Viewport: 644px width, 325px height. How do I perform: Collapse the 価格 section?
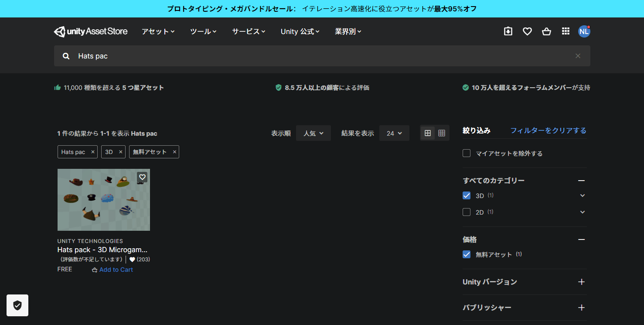[x=581, y=239]
